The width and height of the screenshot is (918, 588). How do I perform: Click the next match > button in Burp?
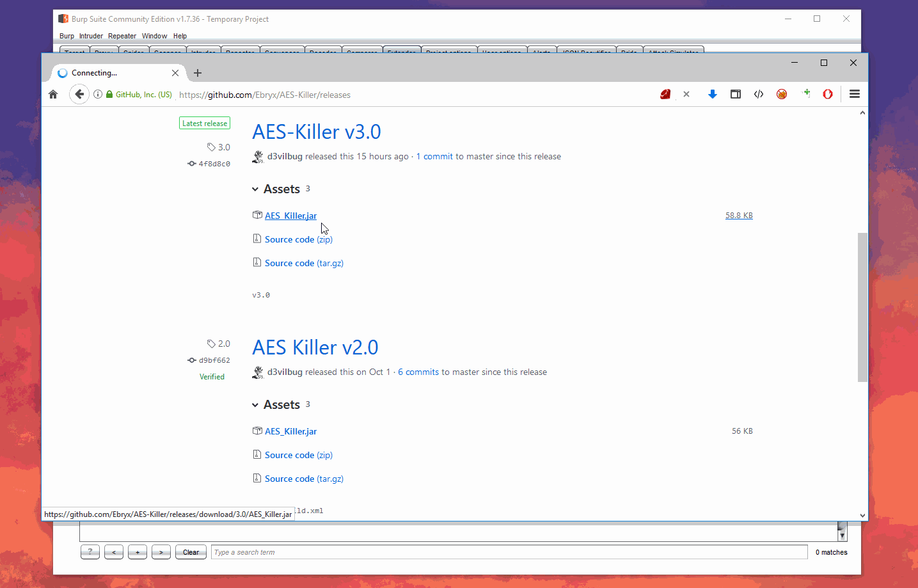point(161,552)
